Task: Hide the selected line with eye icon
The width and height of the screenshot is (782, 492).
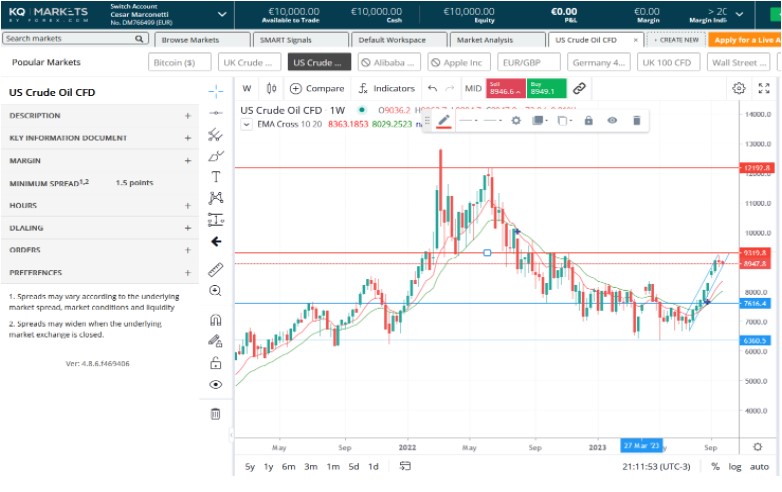Action: coord(612,121)
